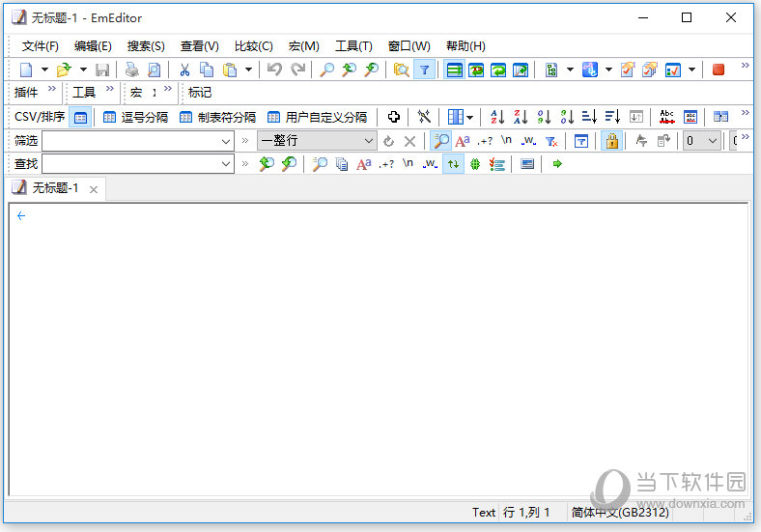
Task: Click the red Stop macro square icon
Action: point(719,70)
